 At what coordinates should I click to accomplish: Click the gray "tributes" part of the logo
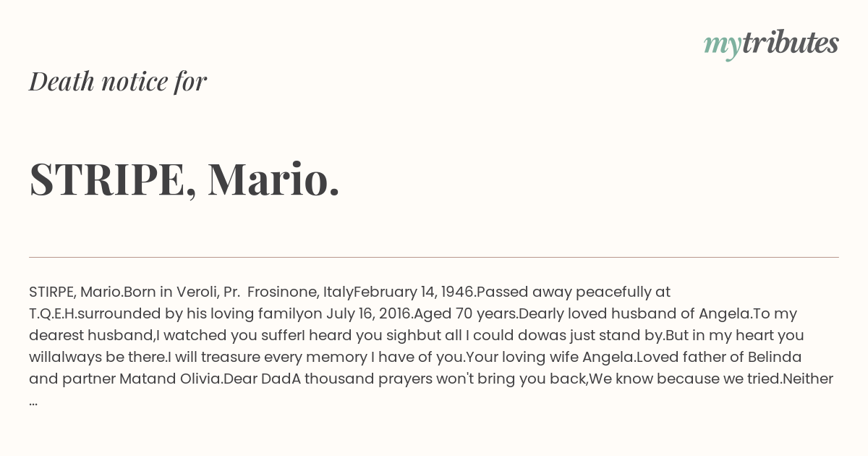click(790, 43)
